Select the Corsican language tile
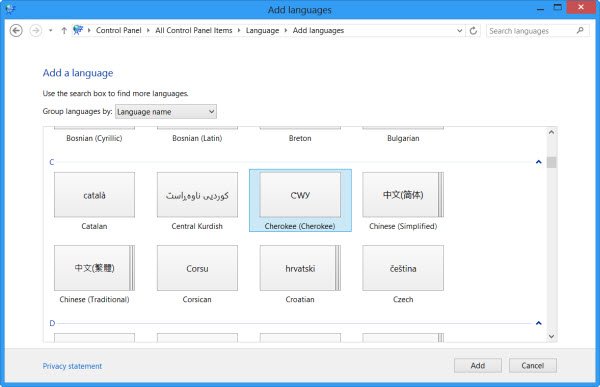Viewport: 600px width, 387px height. pyautogui.click(x=197, y=274)
